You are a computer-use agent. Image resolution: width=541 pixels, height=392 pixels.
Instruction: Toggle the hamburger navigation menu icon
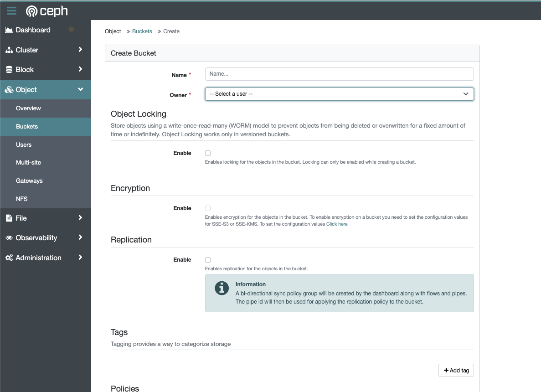point(11,10)
